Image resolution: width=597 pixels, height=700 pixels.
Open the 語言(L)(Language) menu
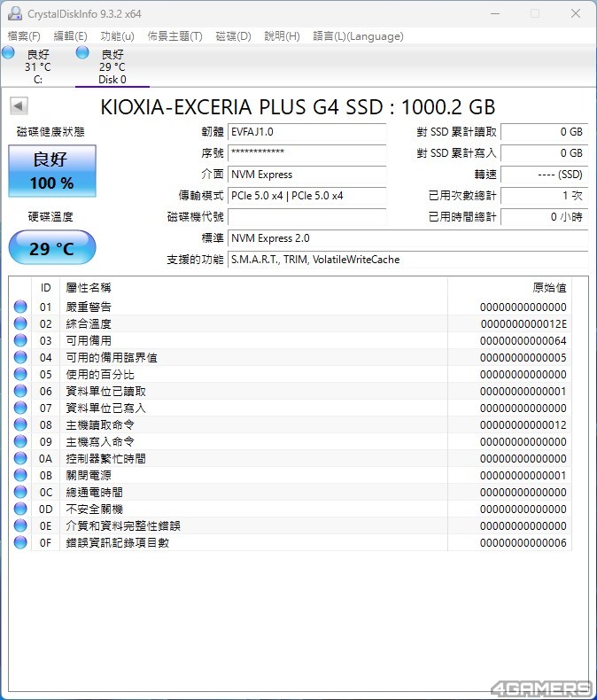pos(359,36)
